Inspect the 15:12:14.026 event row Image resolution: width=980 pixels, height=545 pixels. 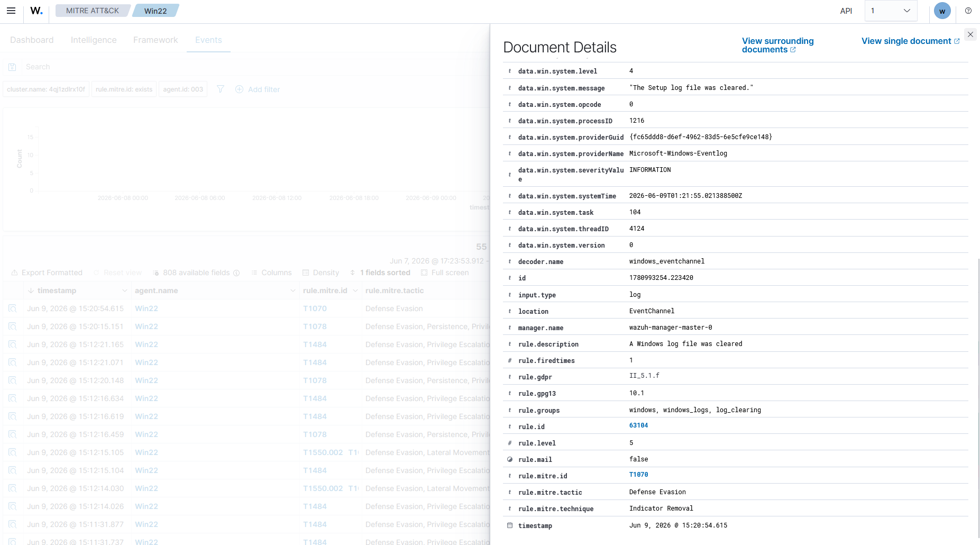point(13,506)
